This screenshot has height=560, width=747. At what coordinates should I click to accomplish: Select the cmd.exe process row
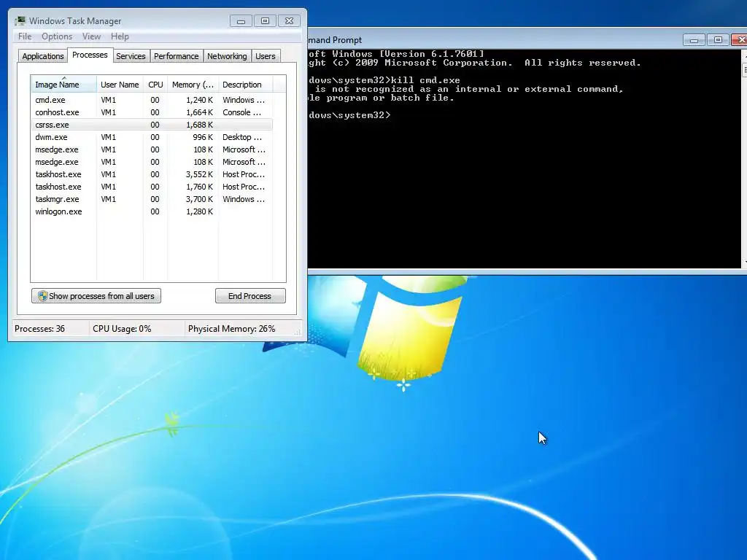point(152,100)
